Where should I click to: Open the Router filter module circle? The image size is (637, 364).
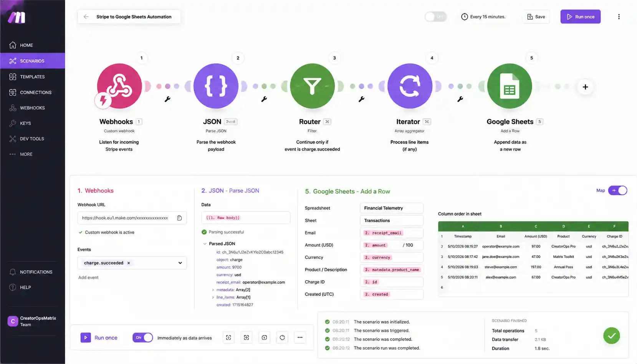point(313,86)
